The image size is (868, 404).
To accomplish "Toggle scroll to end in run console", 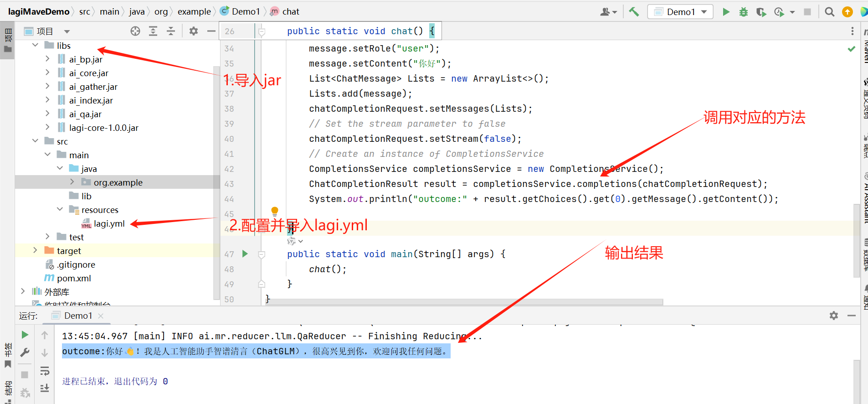I will [45, 388].
